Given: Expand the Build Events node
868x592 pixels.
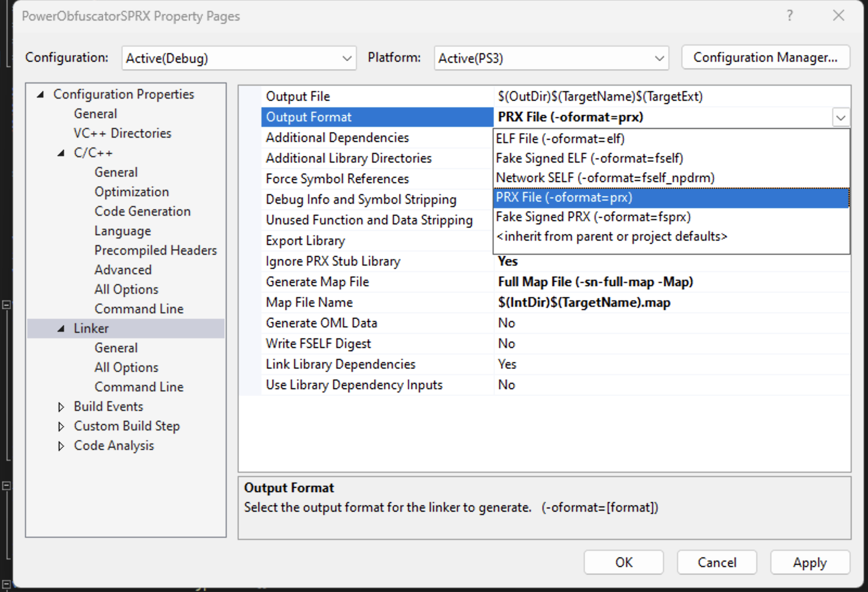Looking at the screenshot, I should (x=61, y=407).
